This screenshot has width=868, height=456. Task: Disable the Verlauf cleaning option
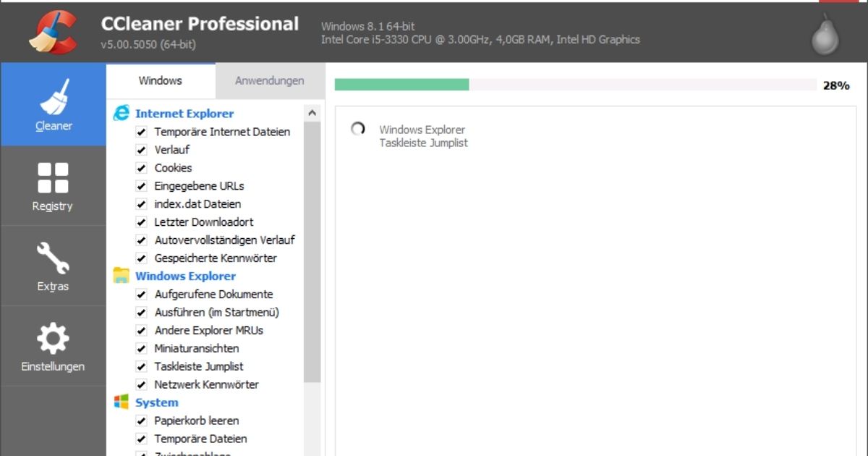[x=142, y=149]
